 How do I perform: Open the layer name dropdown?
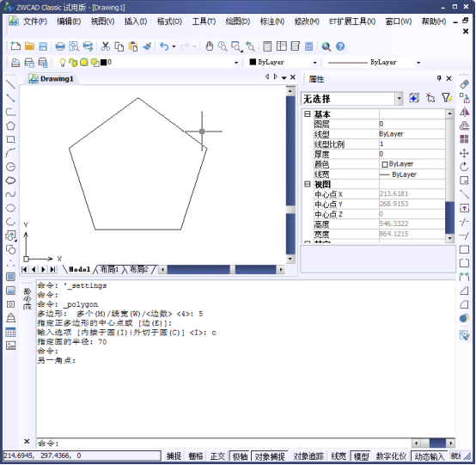(x=236, y=63)
